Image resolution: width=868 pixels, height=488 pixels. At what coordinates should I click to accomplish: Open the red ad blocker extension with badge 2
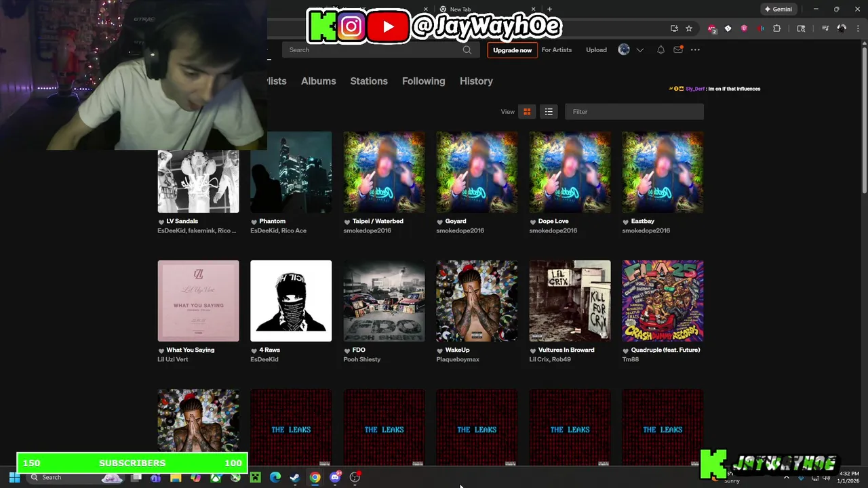click(711, 28)
